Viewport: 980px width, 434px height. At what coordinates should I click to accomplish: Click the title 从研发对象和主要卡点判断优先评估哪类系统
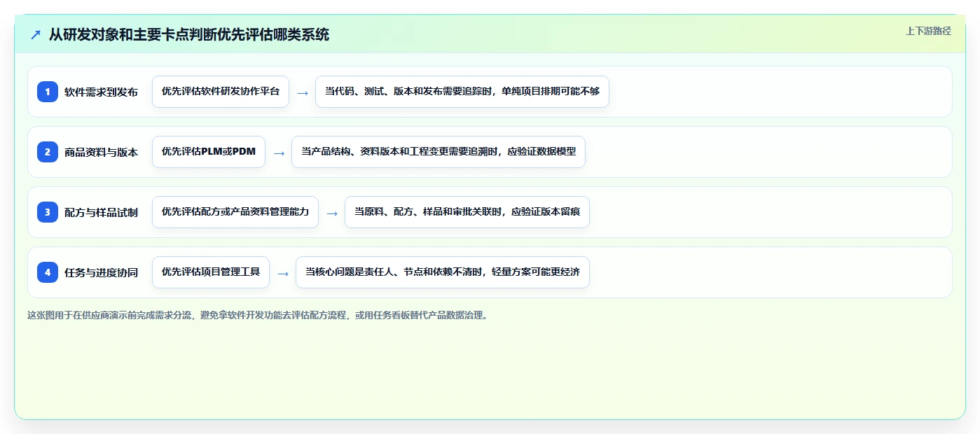click(x=189, y=34)
